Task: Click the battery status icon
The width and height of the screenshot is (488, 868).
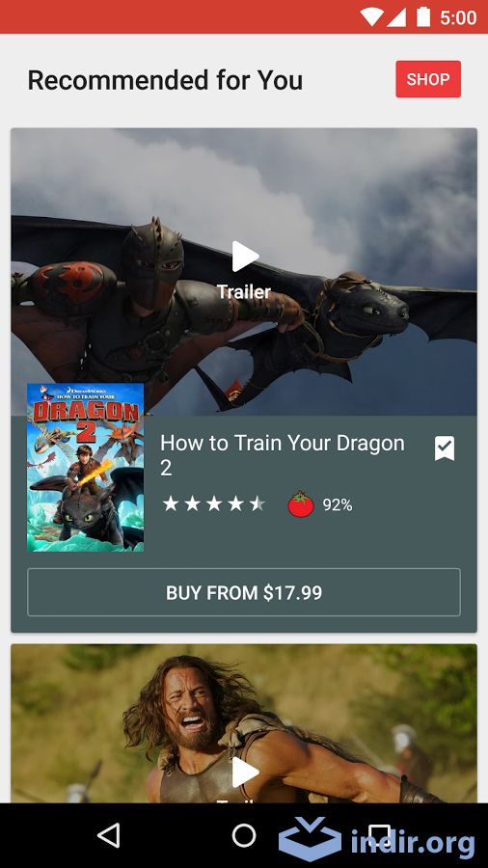Action: (x=423, y=16)
